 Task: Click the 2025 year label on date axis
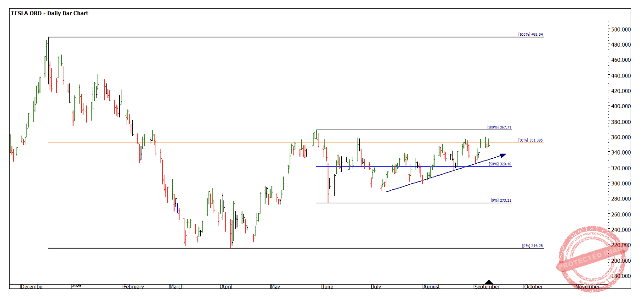77,286
